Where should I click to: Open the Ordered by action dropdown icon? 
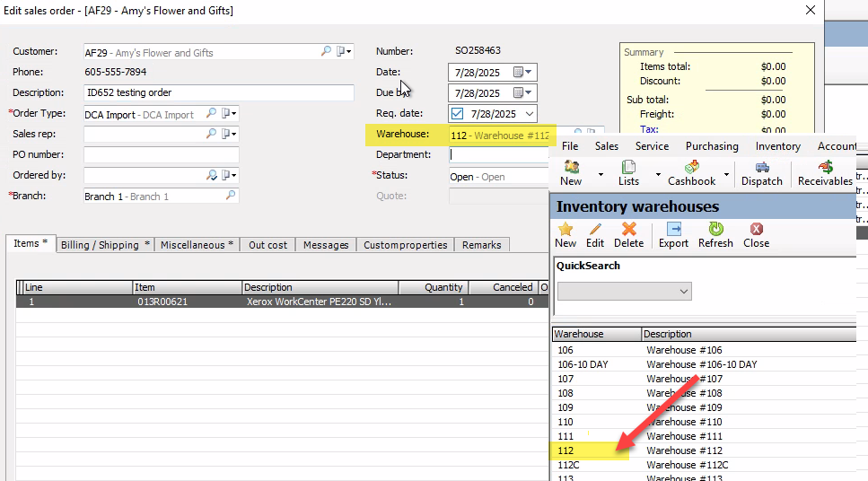[229, 176]
